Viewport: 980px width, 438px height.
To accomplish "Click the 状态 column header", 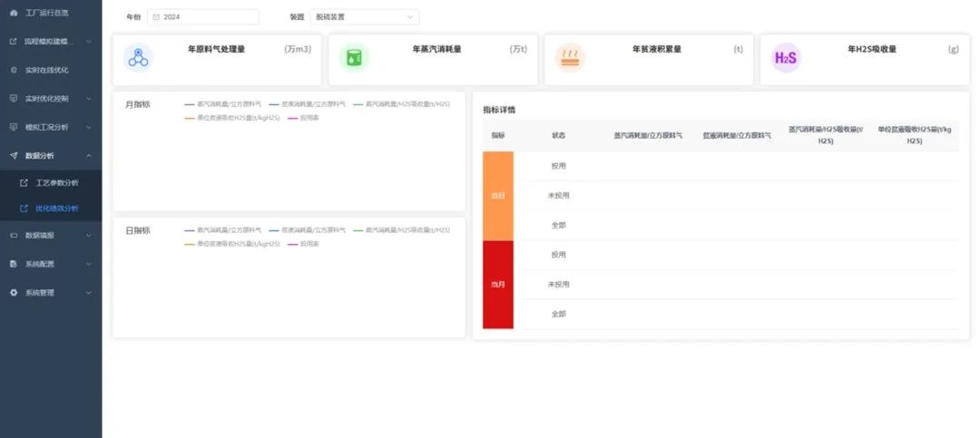I will pos(558,135).
